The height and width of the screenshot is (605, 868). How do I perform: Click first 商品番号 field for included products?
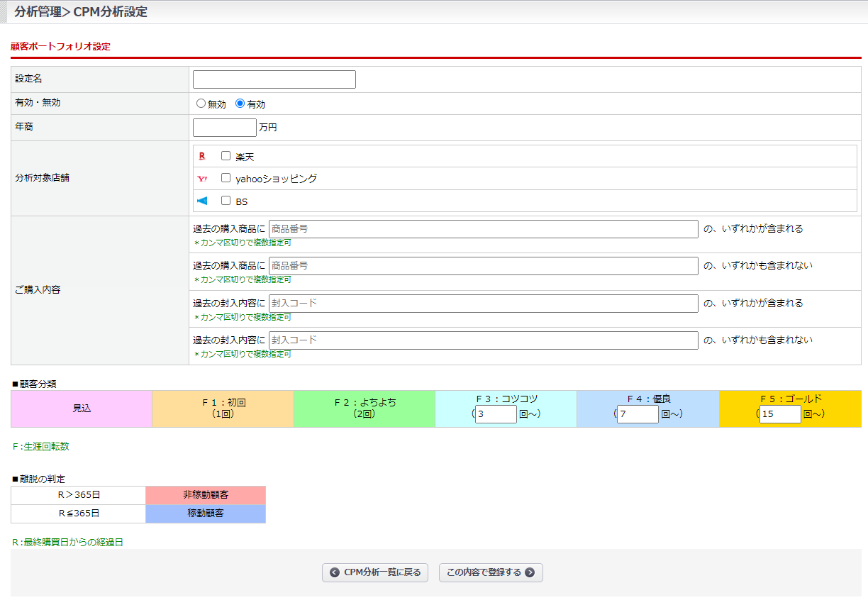coord(483,229)
